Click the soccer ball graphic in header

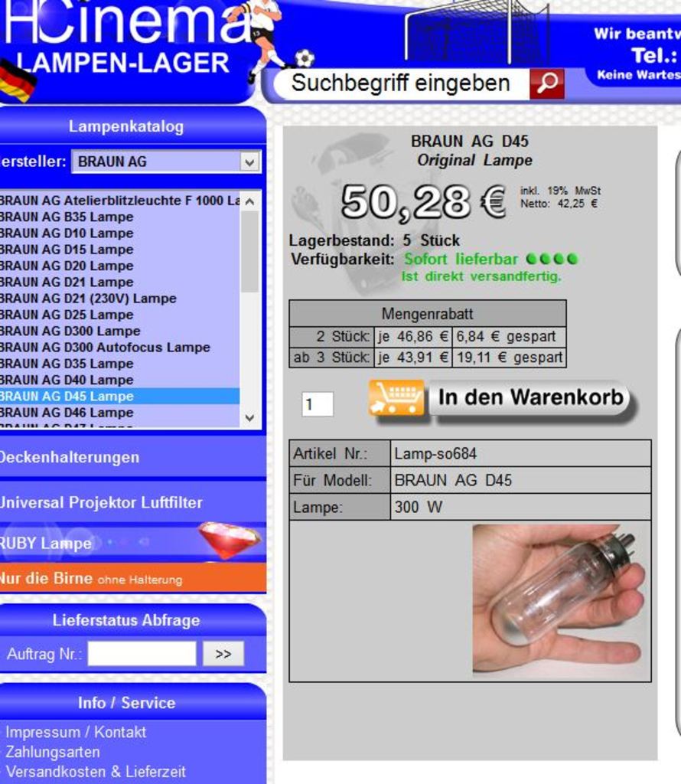tap(305, 58)
